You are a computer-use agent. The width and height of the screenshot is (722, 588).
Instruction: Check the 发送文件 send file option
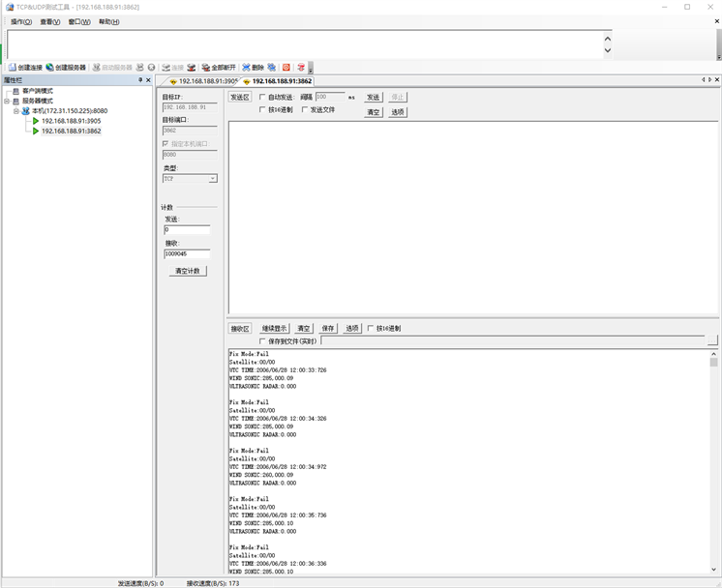point(305,110)
